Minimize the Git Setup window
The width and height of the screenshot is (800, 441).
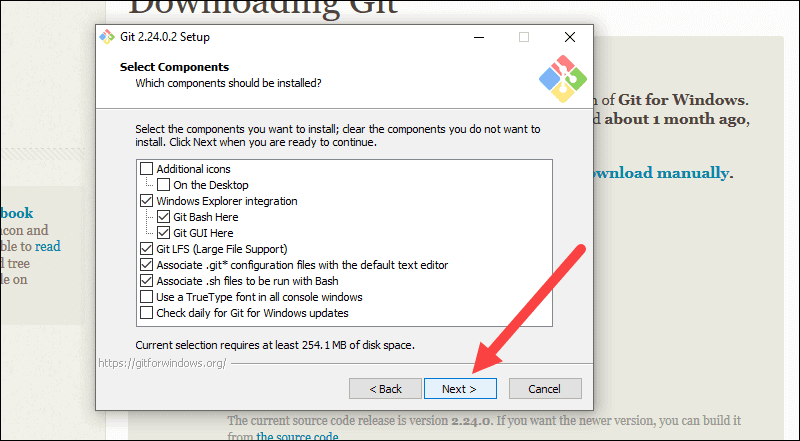(x=479, y=37)
